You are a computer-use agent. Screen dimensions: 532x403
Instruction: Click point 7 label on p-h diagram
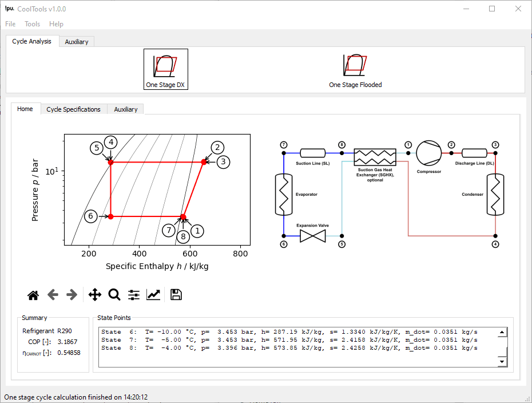[169, 231]
